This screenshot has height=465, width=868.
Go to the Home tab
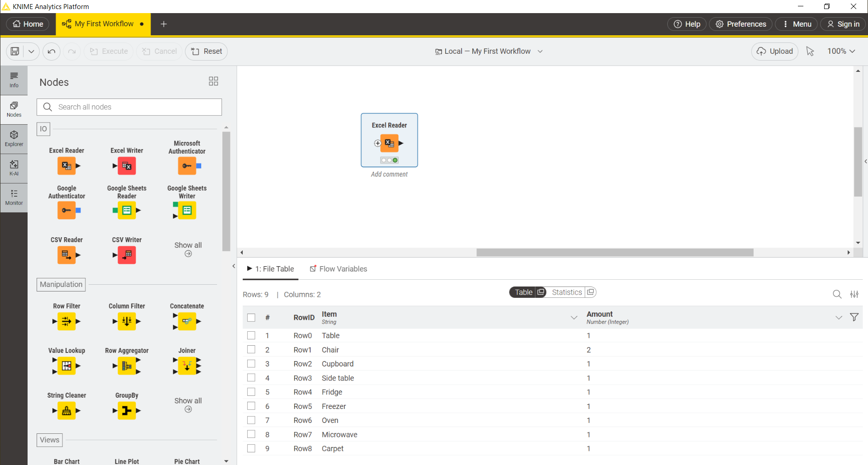point(27,24)
